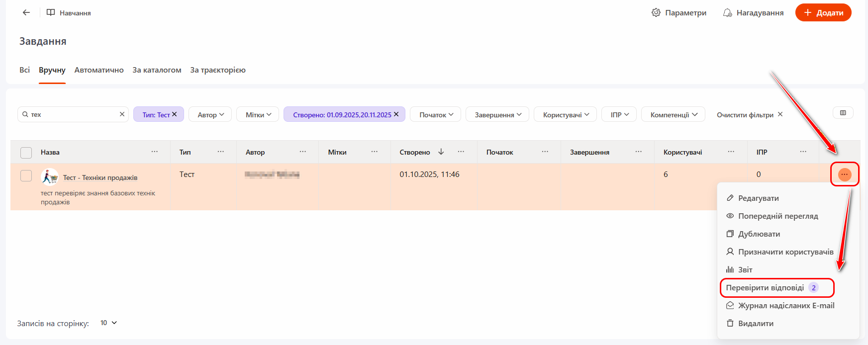Viewport: 868px width, 345px height.
Task: Toggle sort arrow in Створено column
Action: (441, 152)
